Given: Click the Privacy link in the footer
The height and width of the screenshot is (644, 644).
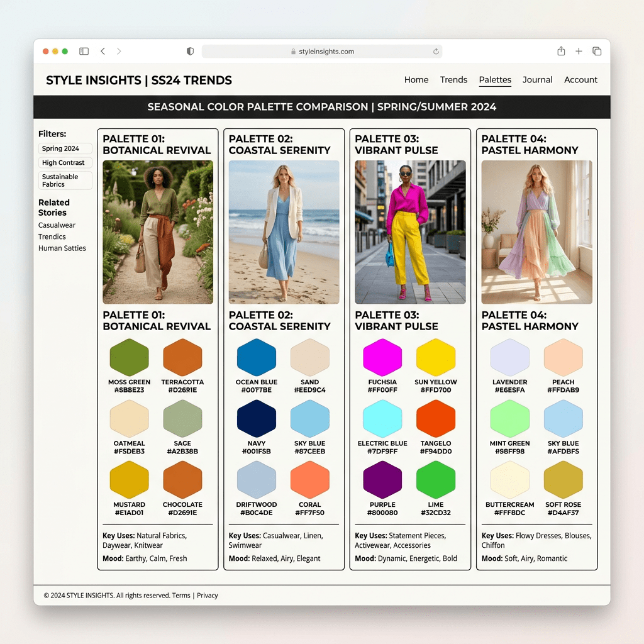Looking at the screenshot, I should (x=207, y=596).
